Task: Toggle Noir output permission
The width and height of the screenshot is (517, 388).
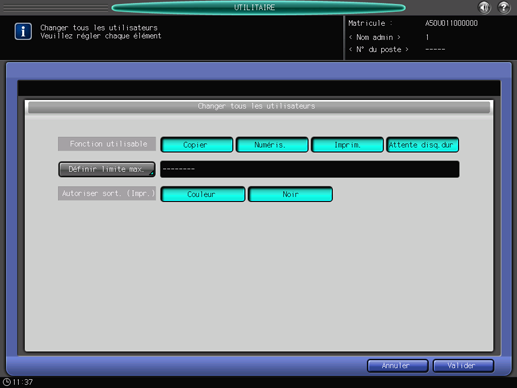Action: (290, 194)
